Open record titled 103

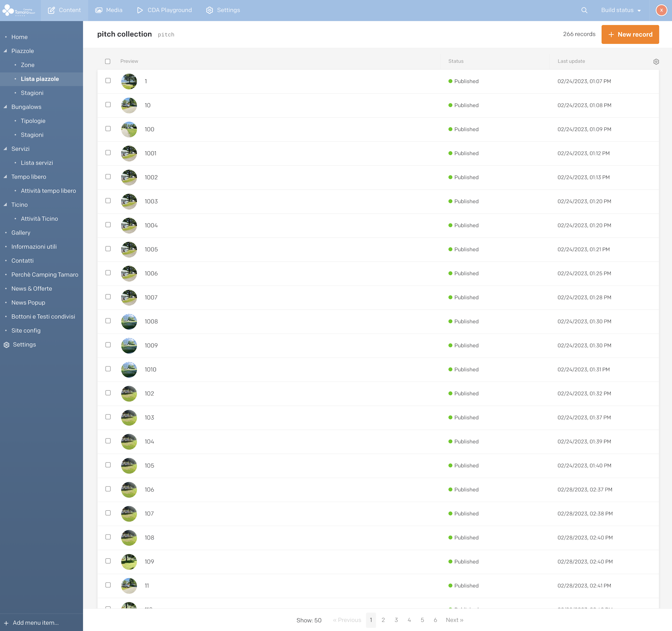pyautogui.click(x=149, y=418)
